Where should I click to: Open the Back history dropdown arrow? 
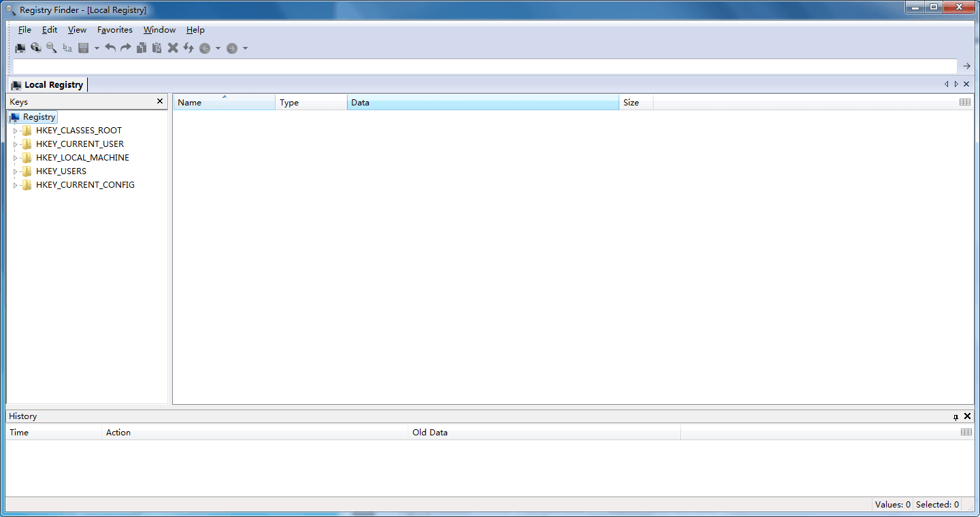pos(218,48)
